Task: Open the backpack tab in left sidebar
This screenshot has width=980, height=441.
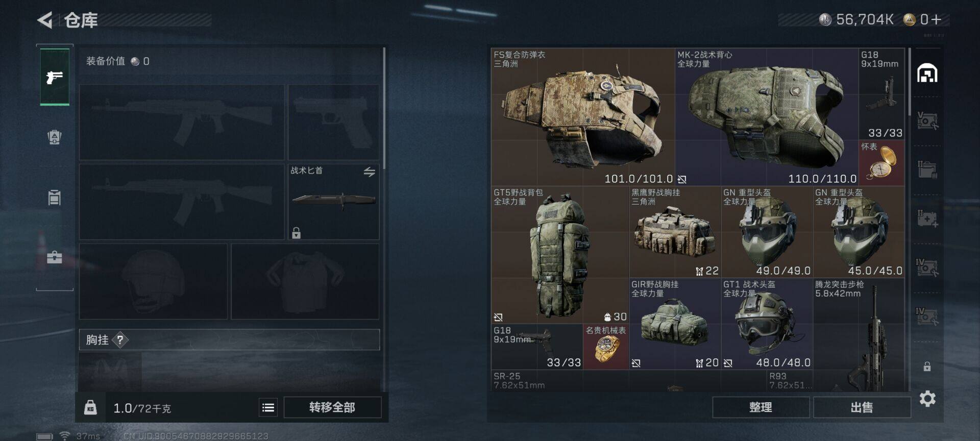Action: [x=55, y=137]
